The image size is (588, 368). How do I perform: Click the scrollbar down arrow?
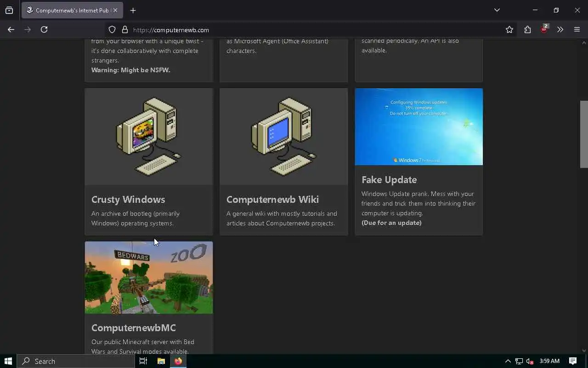[x=584, y=351]
